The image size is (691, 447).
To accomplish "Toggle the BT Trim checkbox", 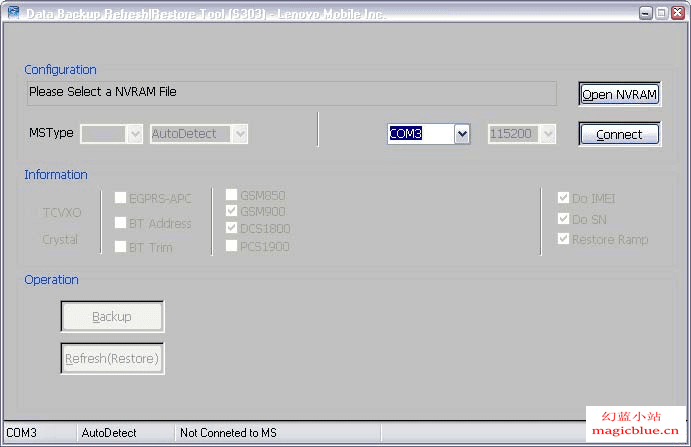I will pyautogui.click(x=120, y=246).
